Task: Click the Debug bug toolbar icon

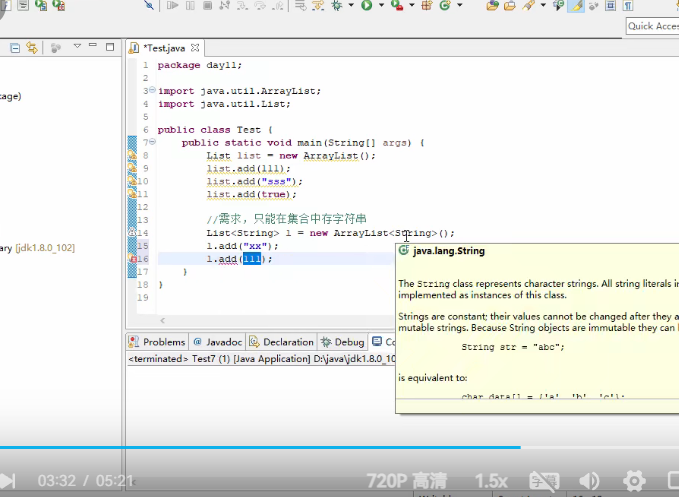Action: tap(337, 6)
